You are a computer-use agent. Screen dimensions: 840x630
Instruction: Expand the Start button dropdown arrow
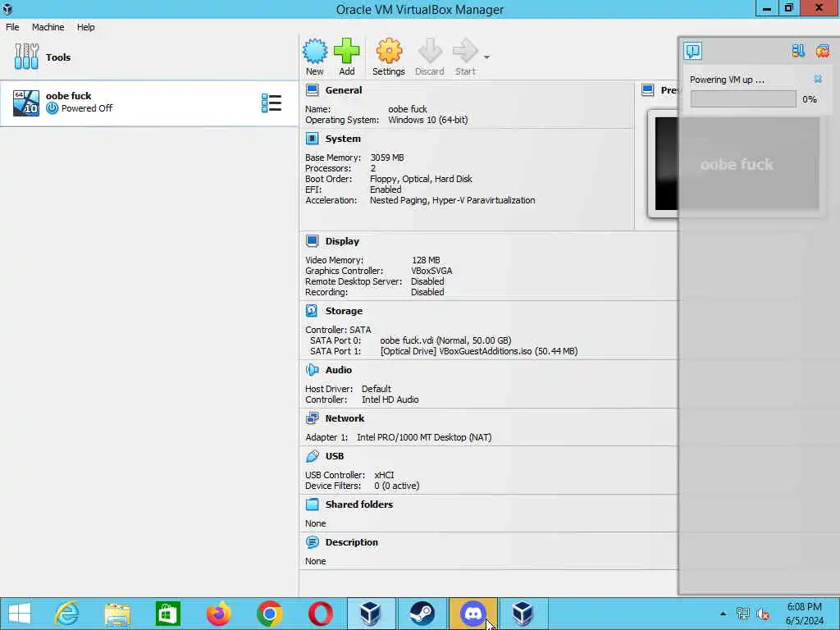point(486,57)
